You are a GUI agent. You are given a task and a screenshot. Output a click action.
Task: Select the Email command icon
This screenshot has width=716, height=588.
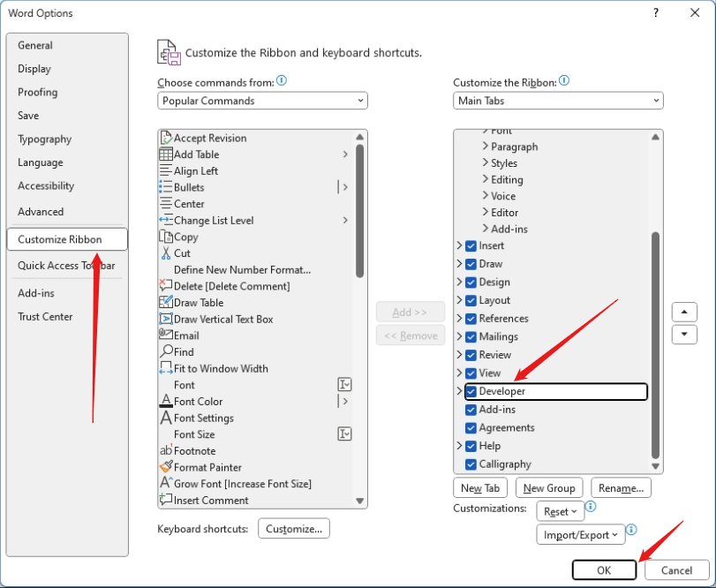point(166,335)
